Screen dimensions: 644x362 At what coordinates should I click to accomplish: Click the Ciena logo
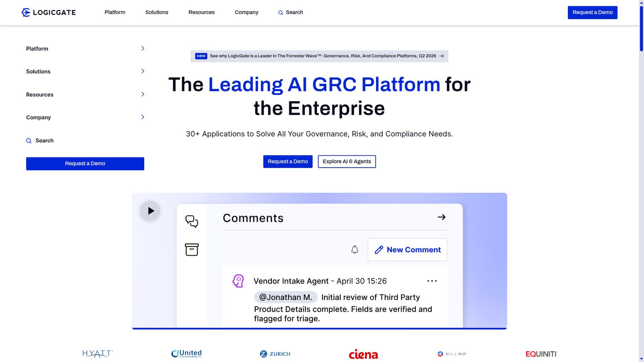click(x=364, y=354)
